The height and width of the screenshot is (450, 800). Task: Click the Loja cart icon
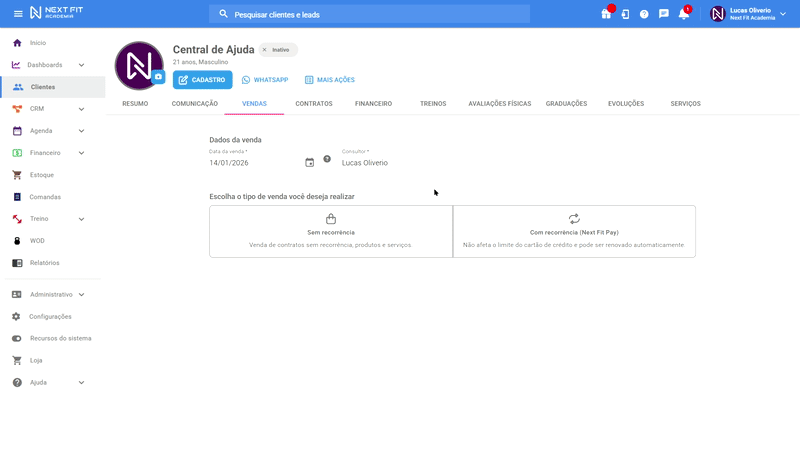tap(17, 360)
